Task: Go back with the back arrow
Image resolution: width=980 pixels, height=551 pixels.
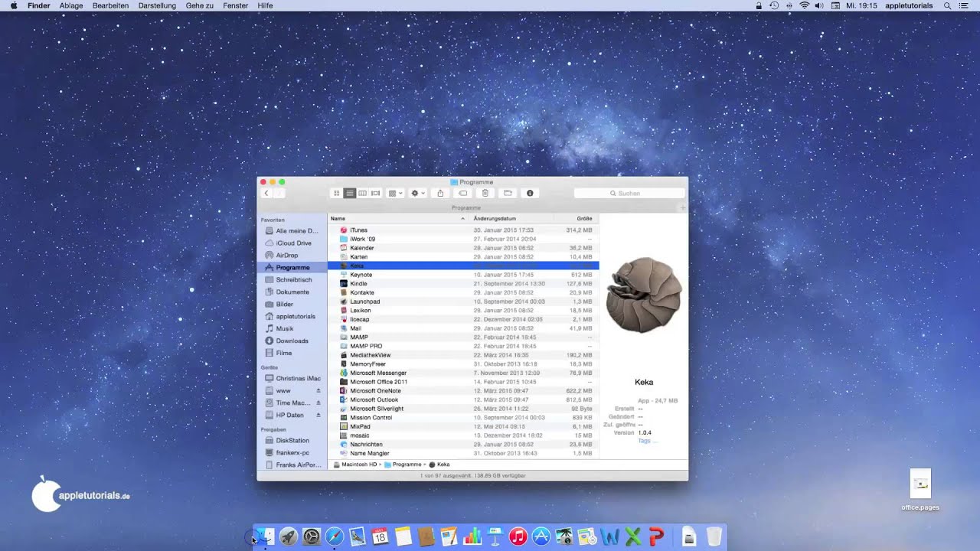Action: click(266, 194)
